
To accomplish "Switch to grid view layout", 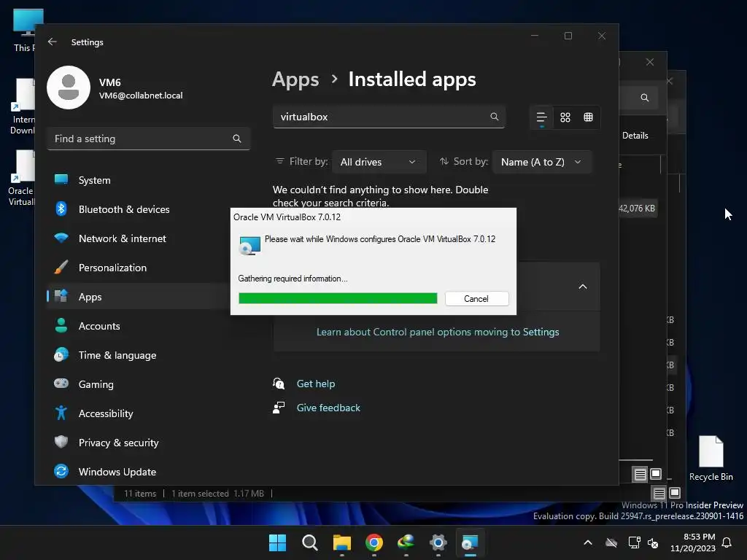I will [565, 117].
